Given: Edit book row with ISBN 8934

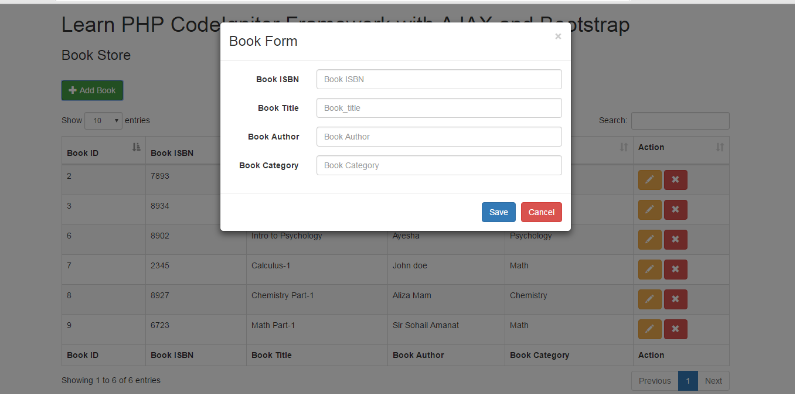Looking at the screenshot, I should pos(649,210).
